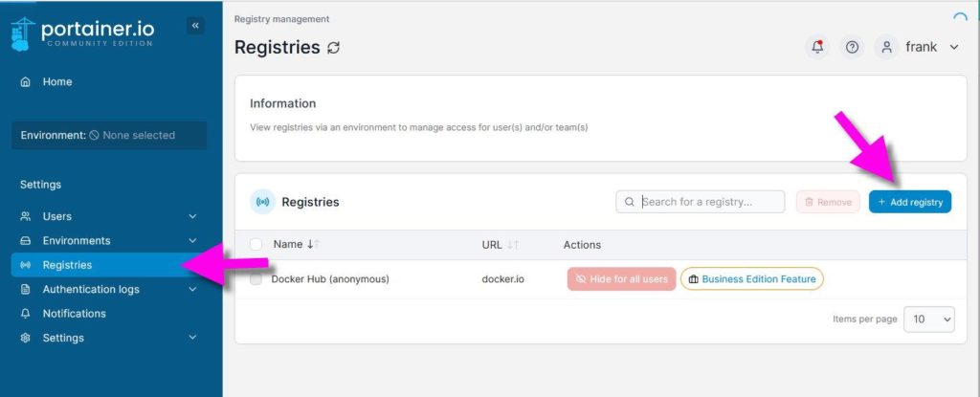Open the notifications bell icon in header
980x397 pixels.
pyautogui.click(x=817, y=47)
